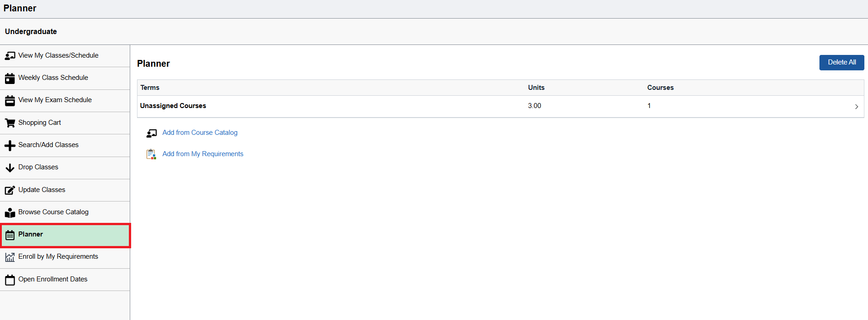Open the Shopping Cart page
The image size is (868, 320).
[x=65, y=123]
